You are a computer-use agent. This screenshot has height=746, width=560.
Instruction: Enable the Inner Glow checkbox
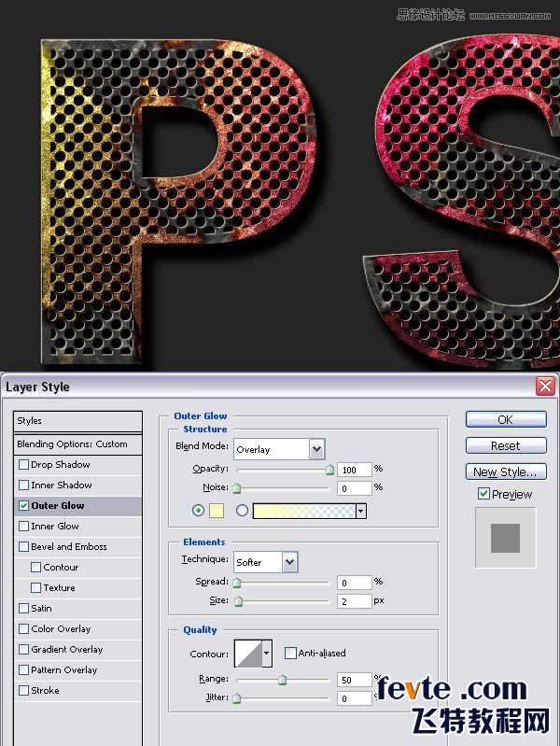[x=23, y=526]
